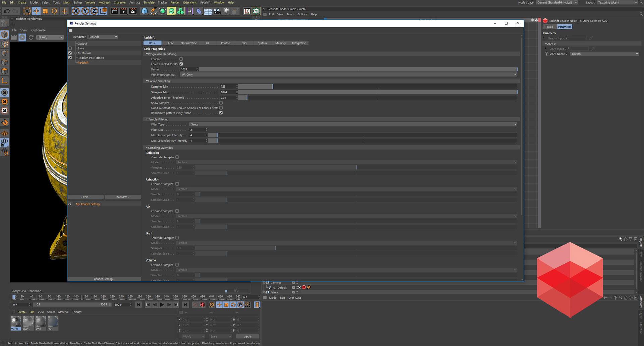Start IPR play button in RenderView

click(x=22, y=37)
